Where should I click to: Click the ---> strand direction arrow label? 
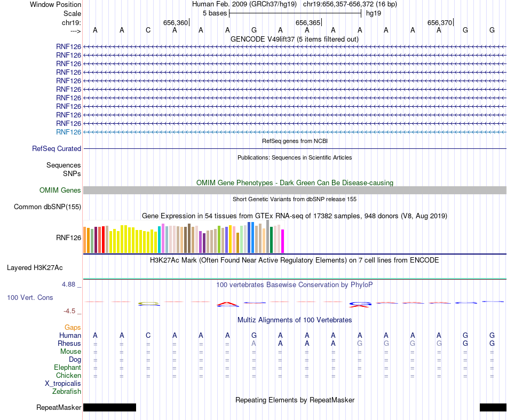pyautogui.click(x=75, y=31)
